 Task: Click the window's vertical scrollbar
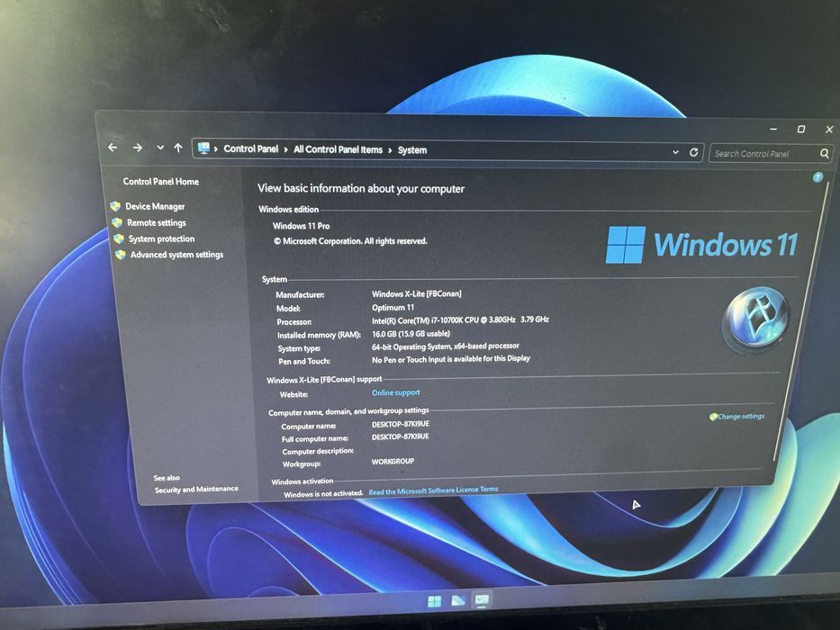click(x=800, y=321)
